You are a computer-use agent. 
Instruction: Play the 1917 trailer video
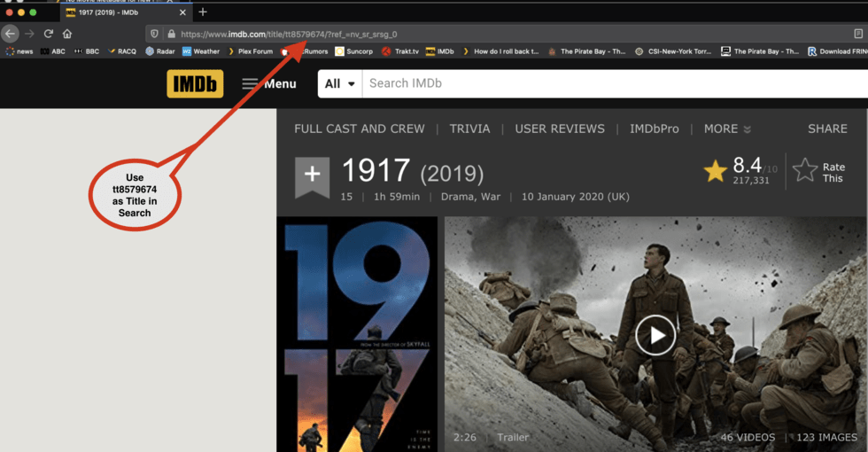point(655,335)
